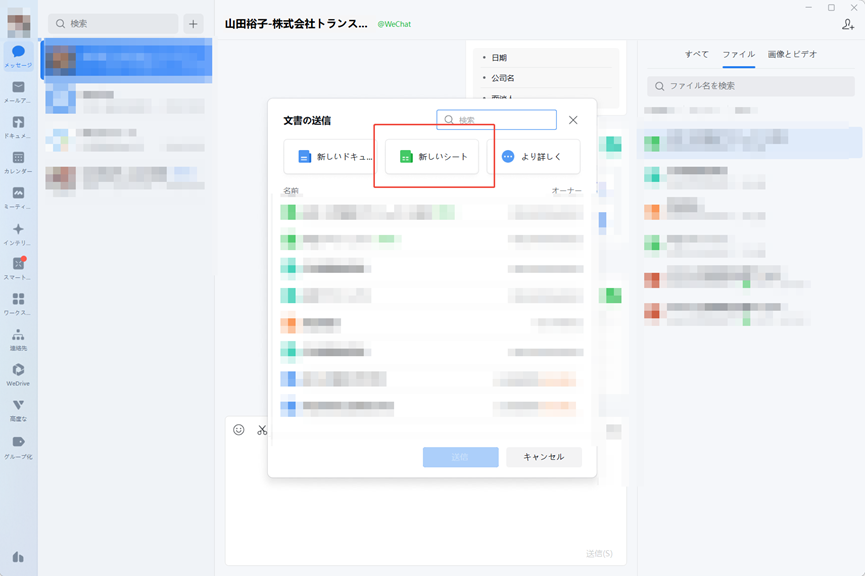The image size is (865, 576).
Task: Open the Workspace grid icon
Action: pyautogui.click(x=18, y=303)
